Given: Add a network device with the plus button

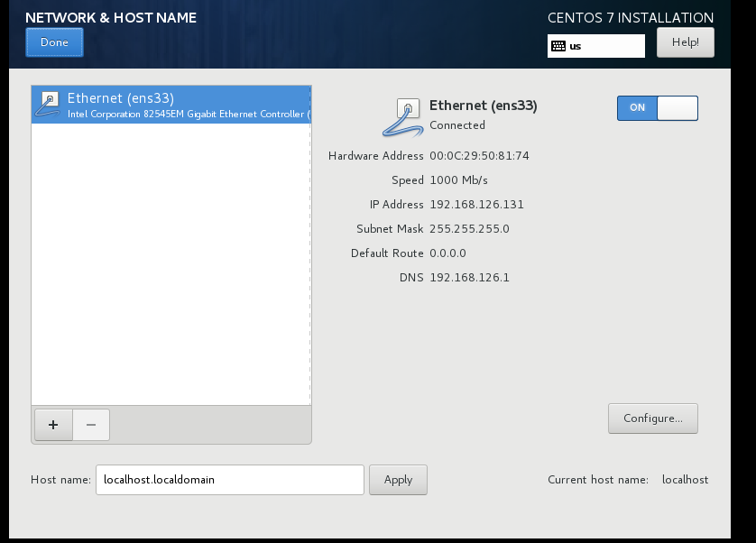Looking at the screenshot, I should coord(53,425).
